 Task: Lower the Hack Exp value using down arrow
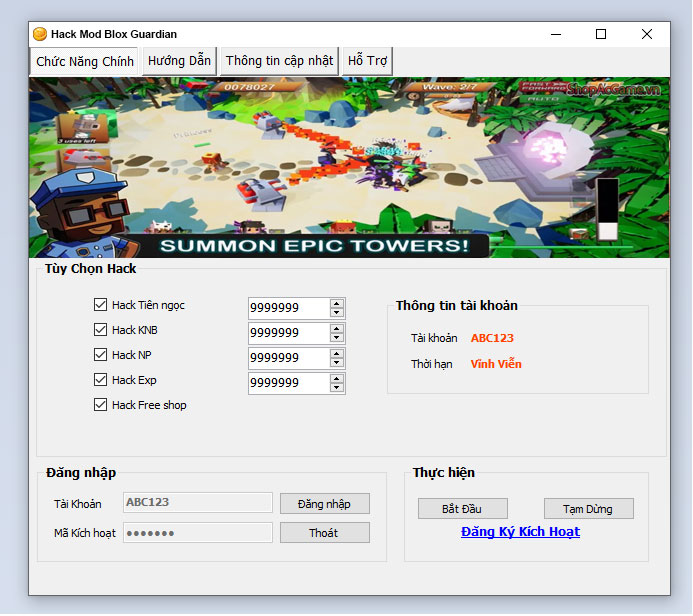click(337, 388)
